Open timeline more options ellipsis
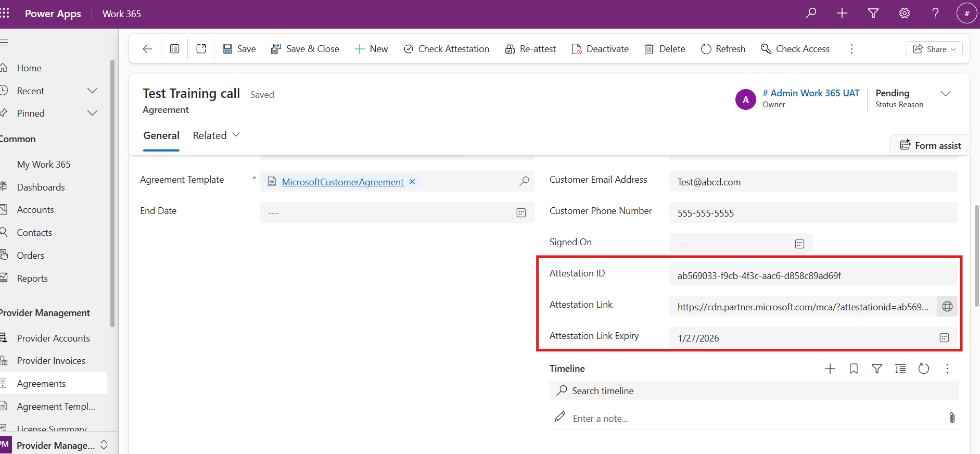The width and height of the screenshot is (980, 454). click(947, 369)
